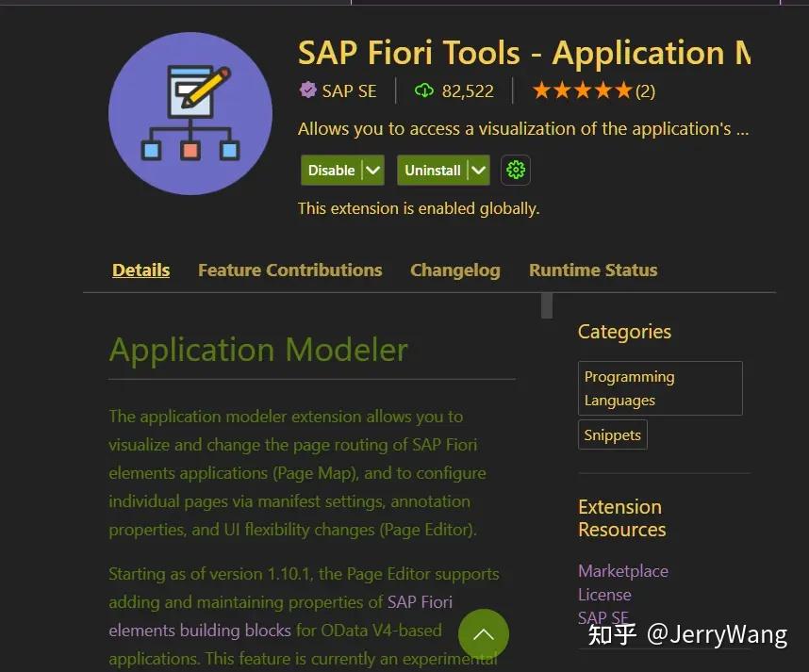View the Runtime Status tab
Screen dimensions: 809x672
593,270
